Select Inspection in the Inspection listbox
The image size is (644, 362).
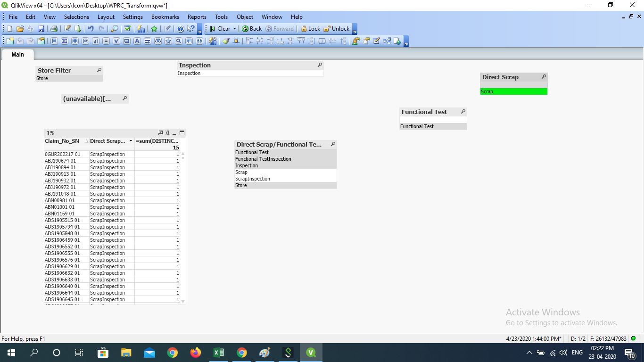point(198,73)
